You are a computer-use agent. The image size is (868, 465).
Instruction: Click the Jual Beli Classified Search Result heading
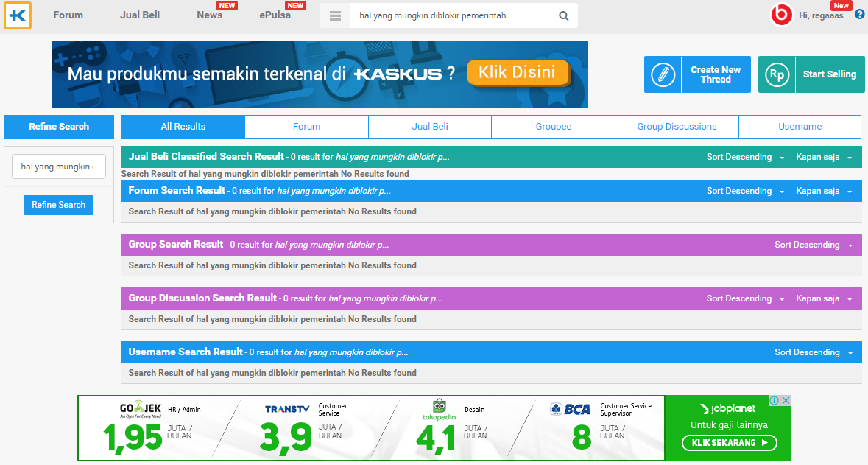pyautogui.click(x=206, y=156)
